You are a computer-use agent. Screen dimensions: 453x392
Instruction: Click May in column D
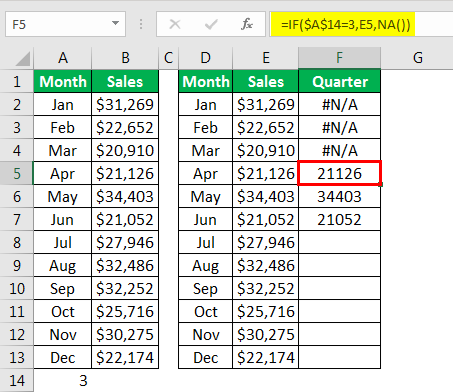pos(206,196)
